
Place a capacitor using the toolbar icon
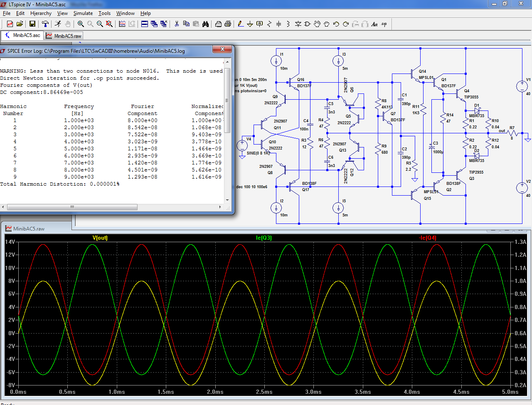(x=279, y=24)
